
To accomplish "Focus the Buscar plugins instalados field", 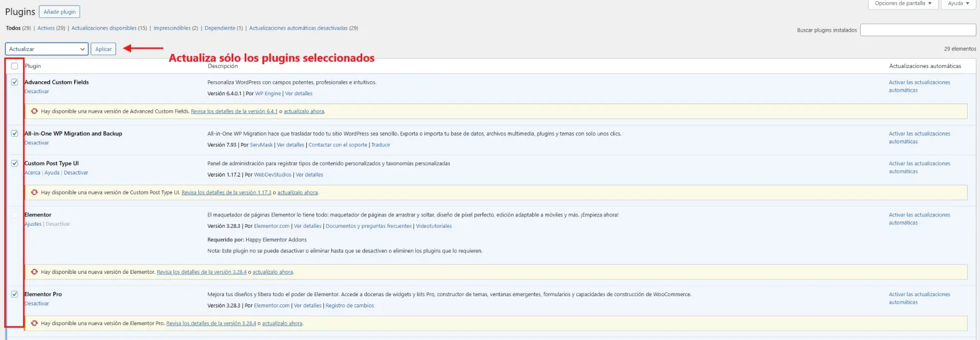I will click(918, 30).
